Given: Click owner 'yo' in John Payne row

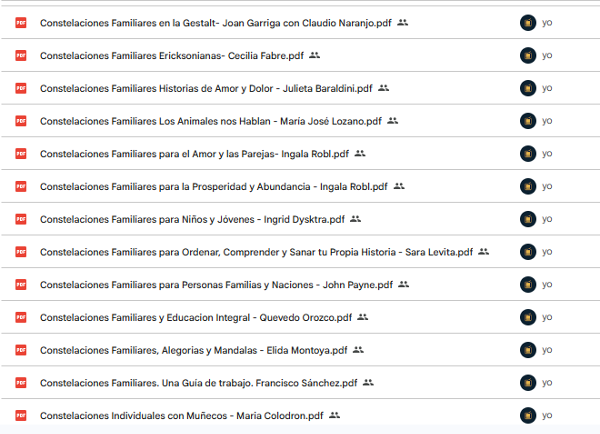Looking at the screenshot, I should pyautogui.click(x=547, y=285).
